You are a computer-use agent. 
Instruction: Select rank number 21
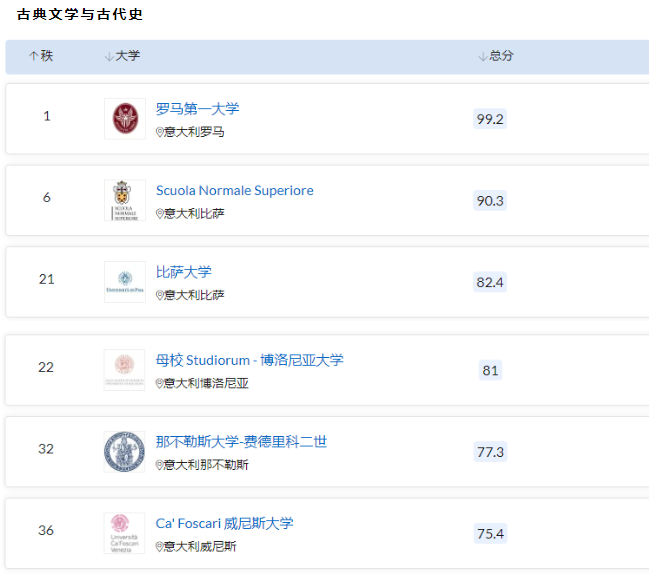click(47, 279)
